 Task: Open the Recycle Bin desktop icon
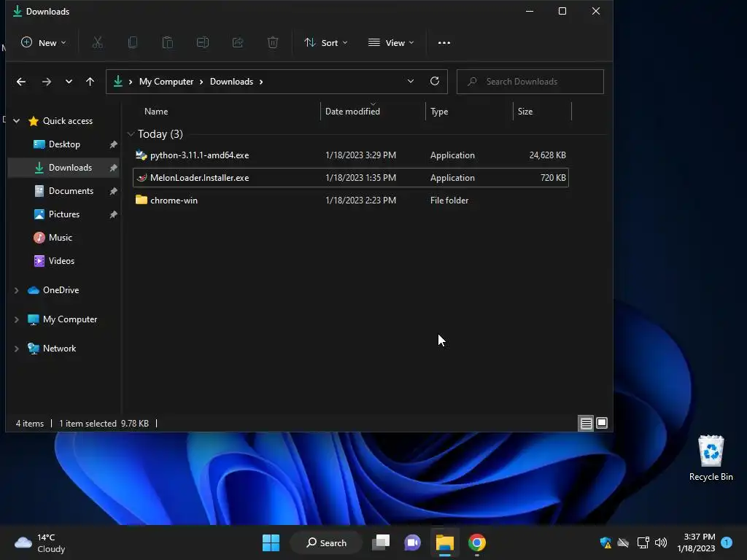click(711, 458)
